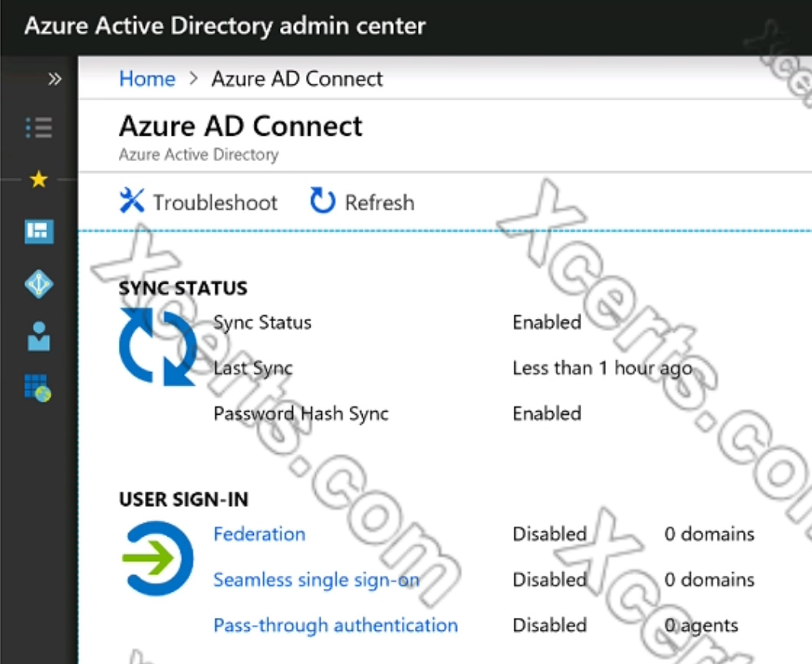Click 'Less than 1 hour ago' value
The image size is (812, 664).
(x=603, y=368)
